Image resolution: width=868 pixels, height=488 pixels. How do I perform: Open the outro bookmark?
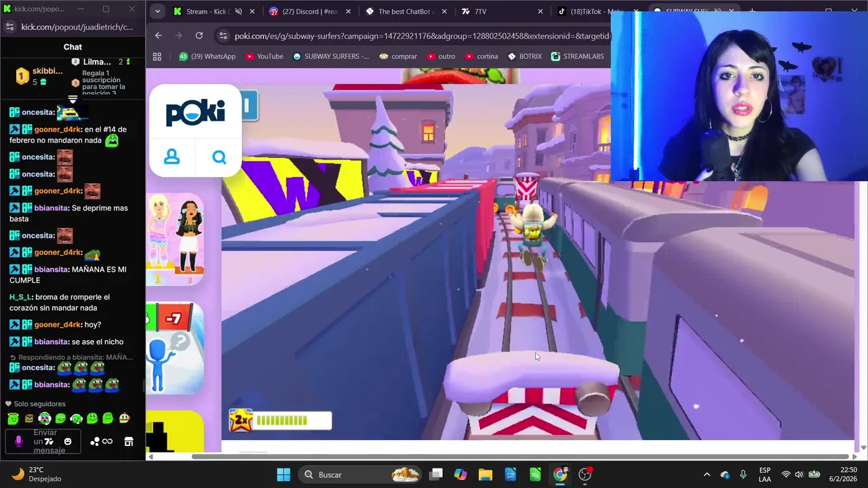pos(440,56)
